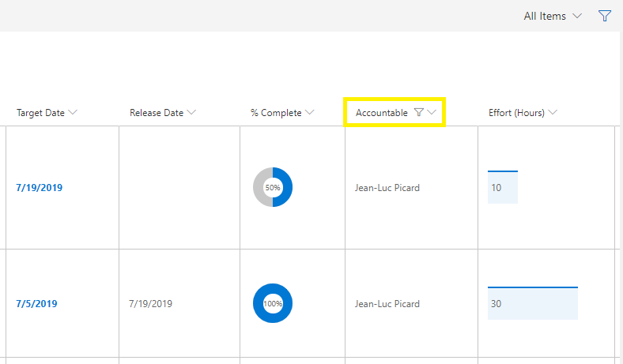Click the Target Date header label
Screen dimensions: 623x364
point(40,113)
